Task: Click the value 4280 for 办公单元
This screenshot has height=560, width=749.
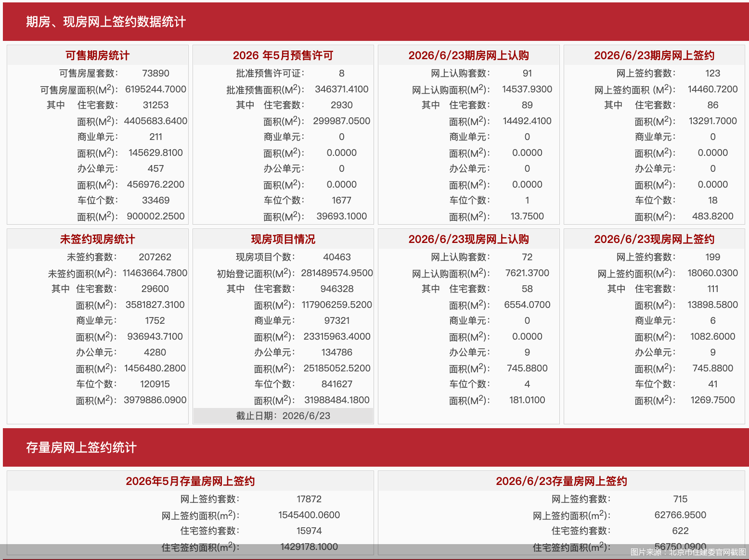Action: tap(155, 352)
